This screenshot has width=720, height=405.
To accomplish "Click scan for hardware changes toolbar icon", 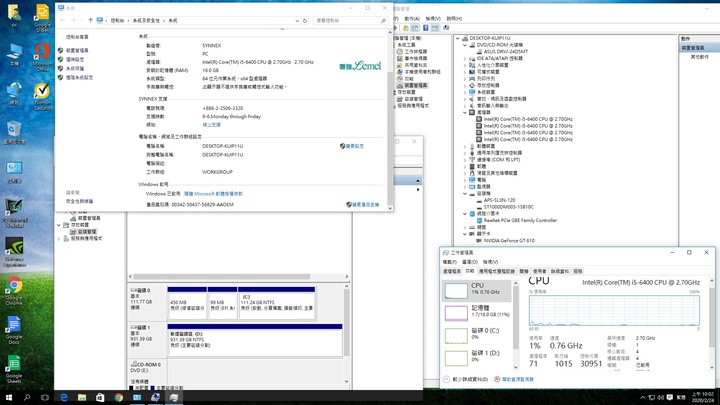I will (446, 28).
